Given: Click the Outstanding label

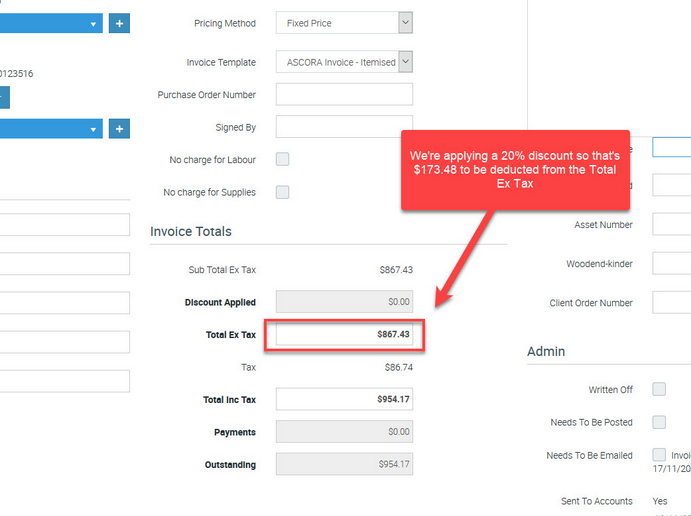Looking at the screenshot, I should coord(230,465).
